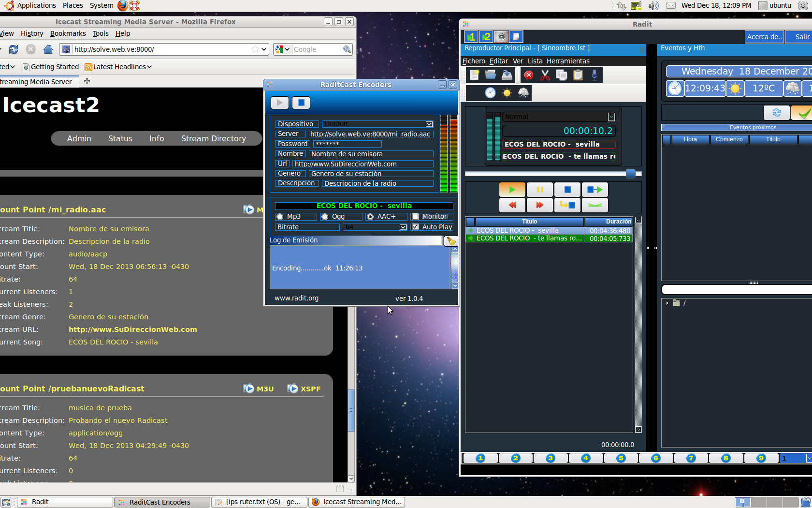The image size is (812, 508).
Task: Toggle the Auto Play checkbox in RaditCast
Action: (x=415, y=227)
